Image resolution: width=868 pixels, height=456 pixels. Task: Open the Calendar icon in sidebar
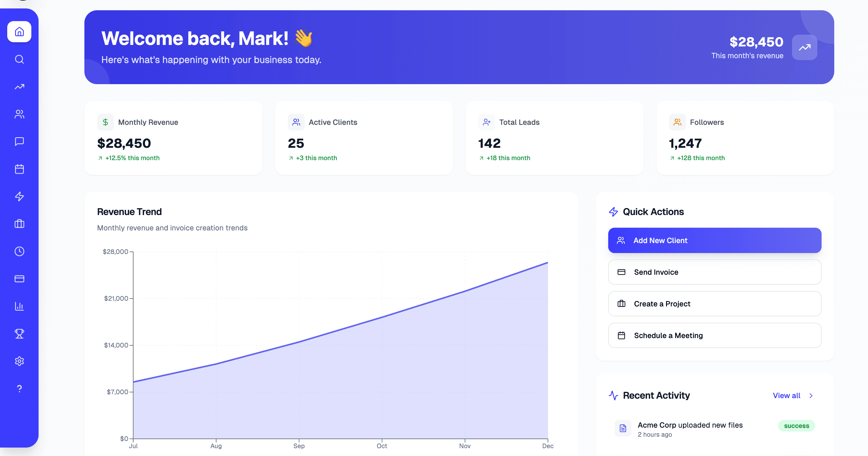coord(19,169)
